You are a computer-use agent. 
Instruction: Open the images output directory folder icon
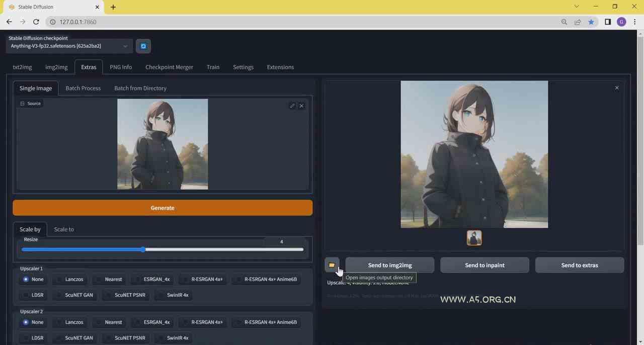click(332, 265)
